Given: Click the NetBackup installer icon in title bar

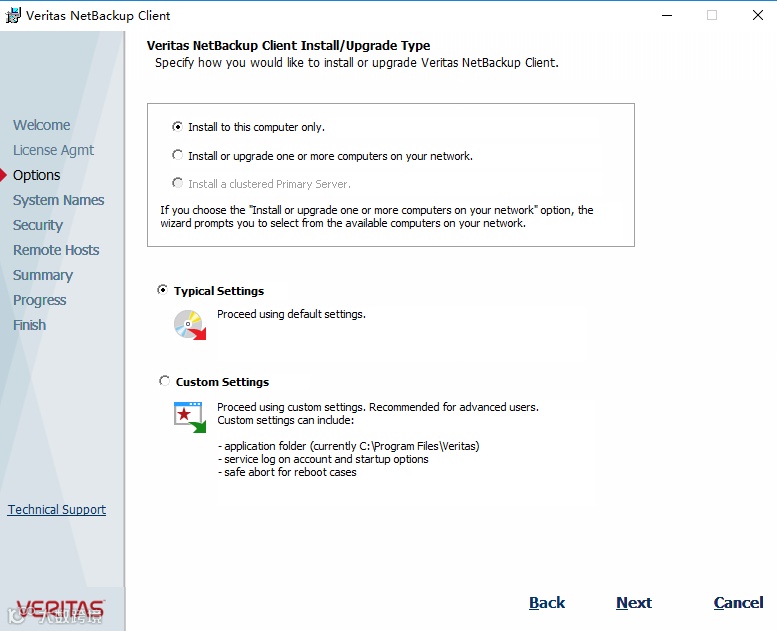Looking at the screenshot, I should tap(13, 15).
